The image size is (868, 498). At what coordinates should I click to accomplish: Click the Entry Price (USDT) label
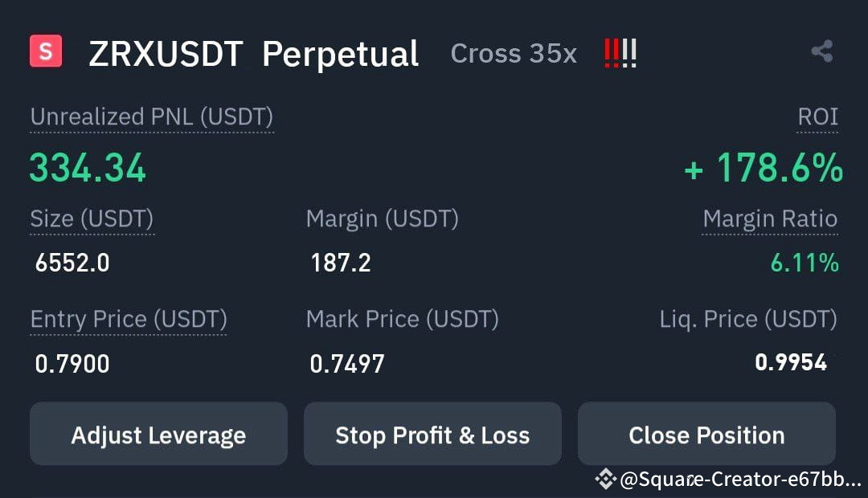(x=129, y=319)
